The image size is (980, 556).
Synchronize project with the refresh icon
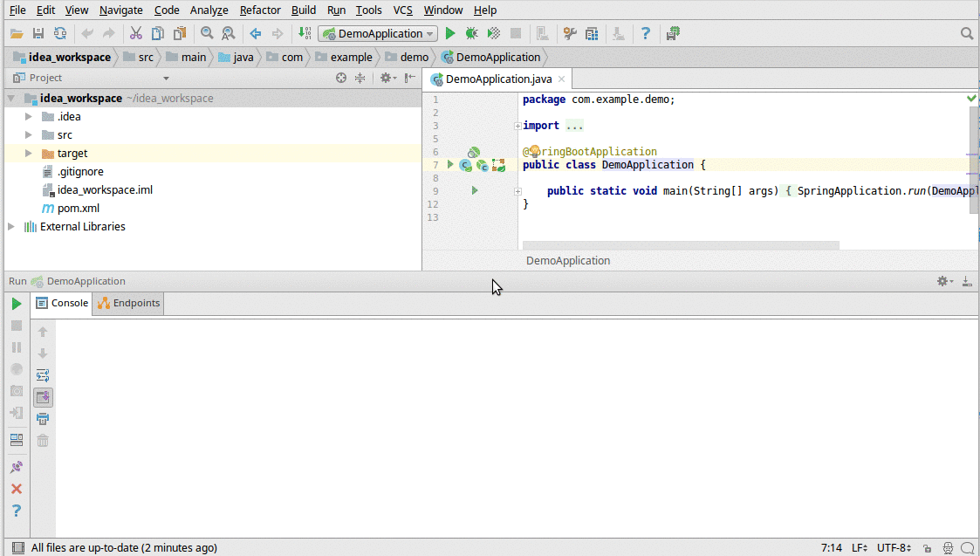(x=60, y=34)
